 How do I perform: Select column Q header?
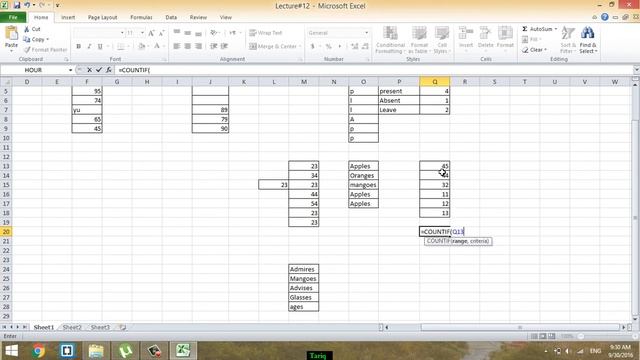(435, 82)
